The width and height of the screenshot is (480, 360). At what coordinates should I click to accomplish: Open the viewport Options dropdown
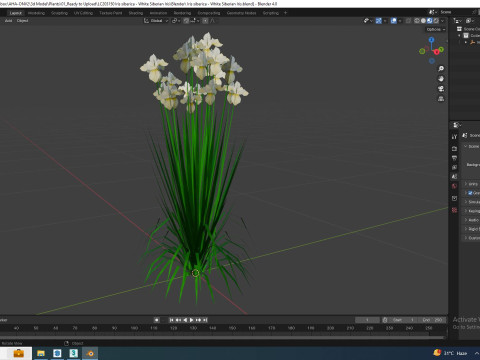[x=436, y=29]
